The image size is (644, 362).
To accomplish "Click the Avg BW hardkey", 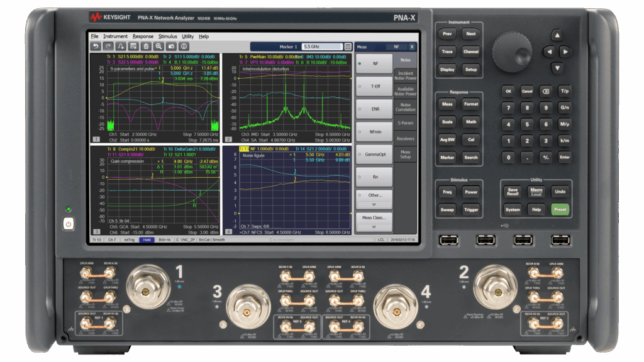I will [447, 140].
